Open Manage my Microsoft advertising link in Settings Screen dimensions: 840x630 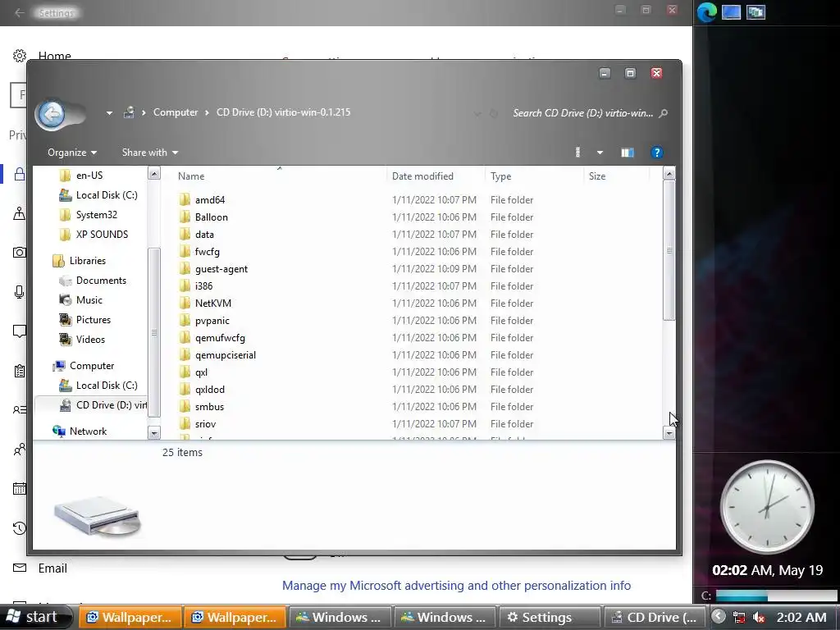(456, 586)
